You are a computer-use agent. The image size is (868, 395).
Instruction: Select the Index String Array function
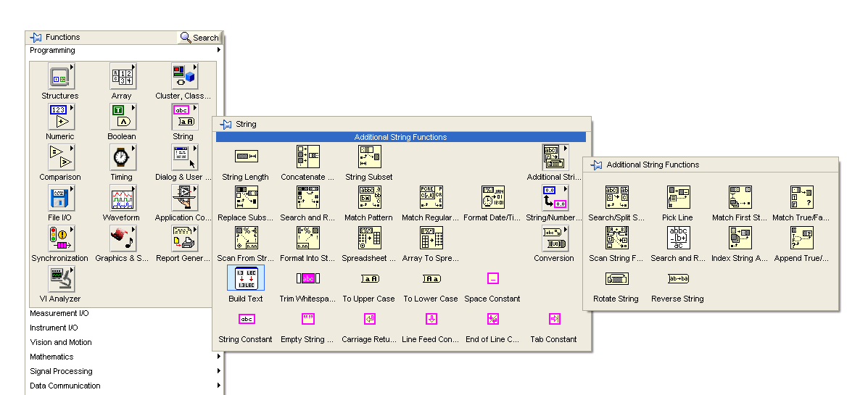pos(740,238)
